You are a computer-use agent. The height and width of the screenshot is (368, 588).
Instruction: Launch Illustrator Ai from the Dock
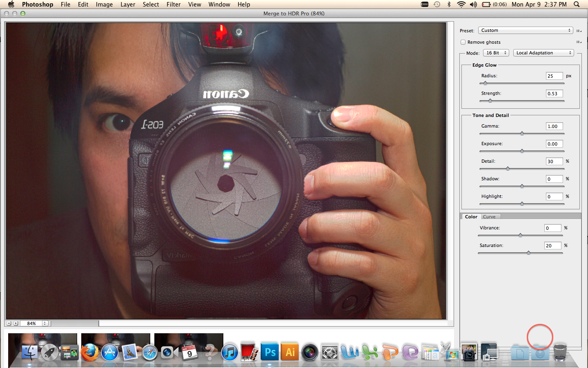[x=290, y=352]
